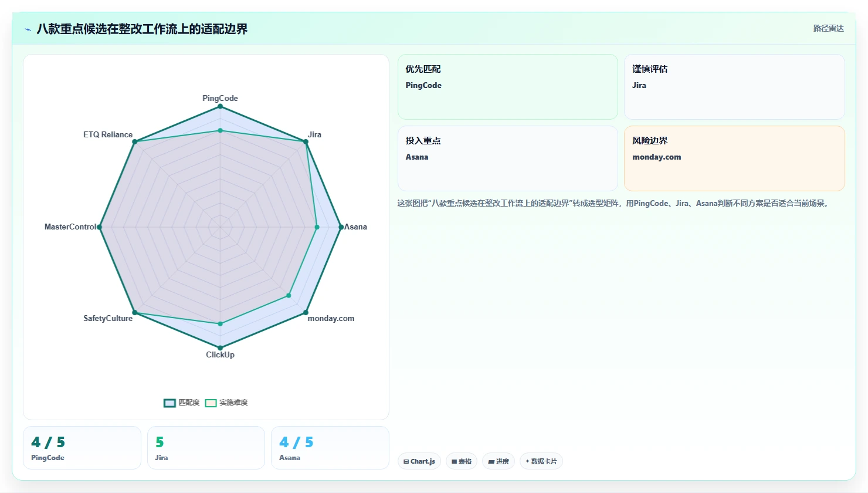Click the 进度 tag
The width and height of the screenshot is (868, 493).
pyautogui.click(x=499, y=461)
